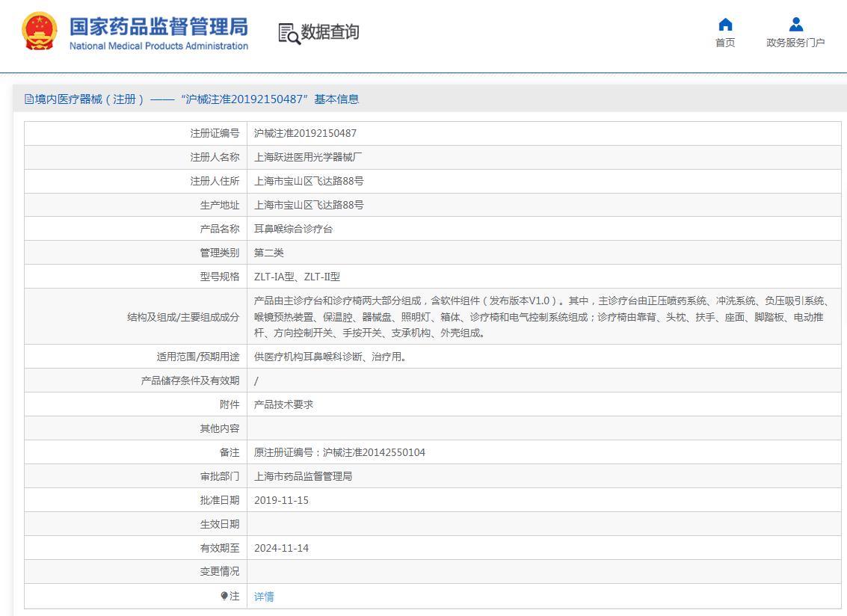
Task: Click the 生效日期 row label
Action: pos(219,524)
